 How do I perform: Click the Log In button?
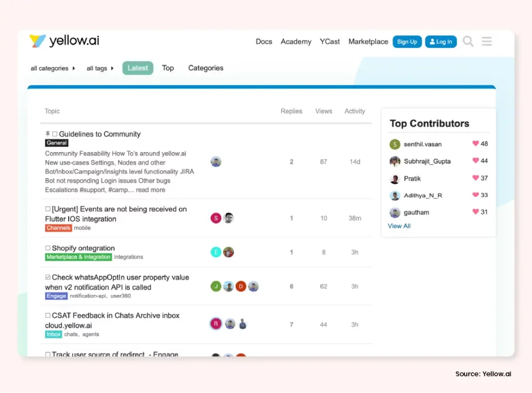click(x=441, y=42)
